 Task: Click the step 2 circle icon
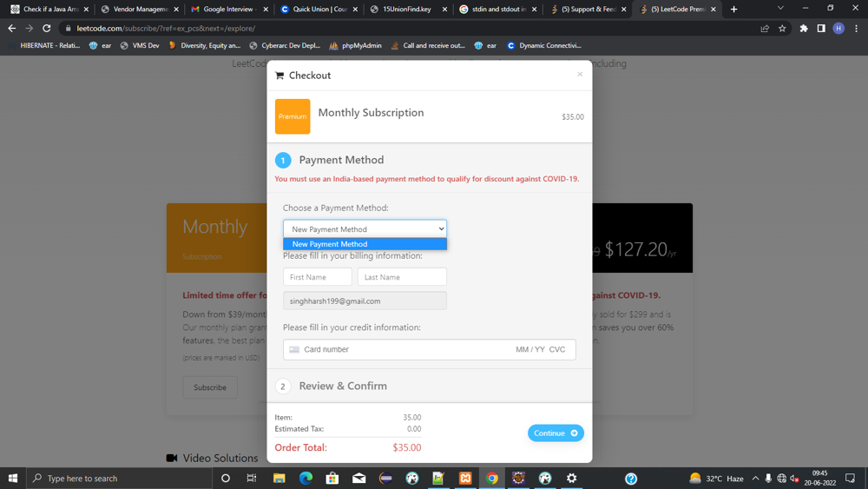[283, 387]
